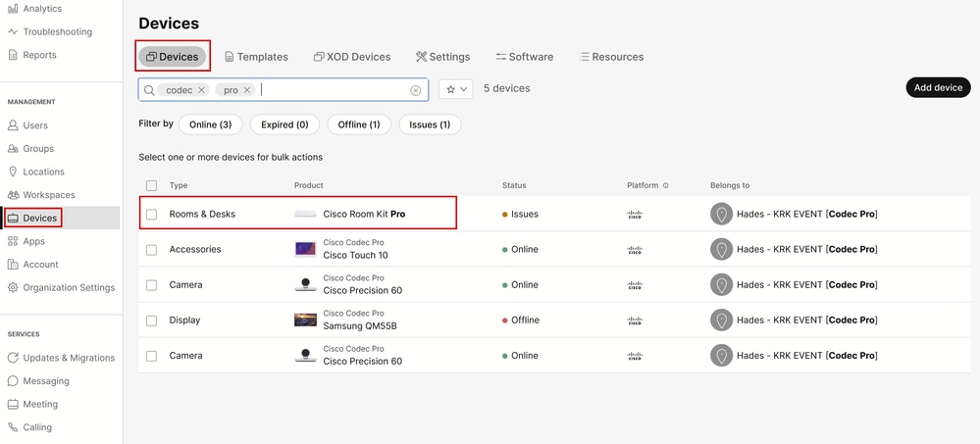Click the Status column header
This screenshot has height=444, width=980.
(x=514, y=185)
